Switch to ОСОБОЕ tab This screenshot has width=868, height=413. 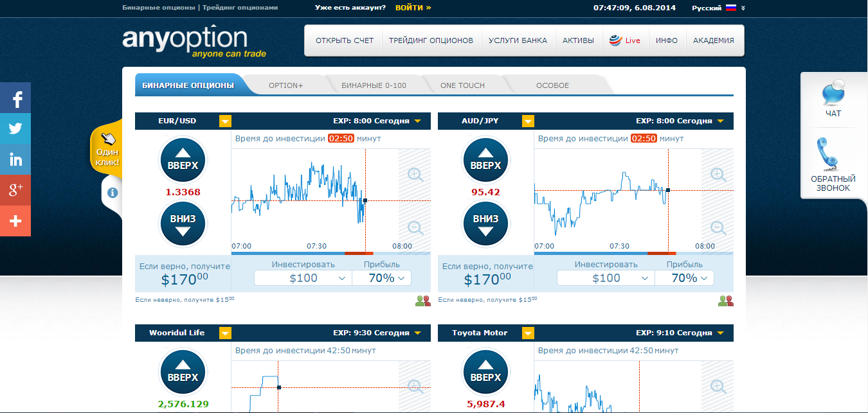click(x=553, y=85)
